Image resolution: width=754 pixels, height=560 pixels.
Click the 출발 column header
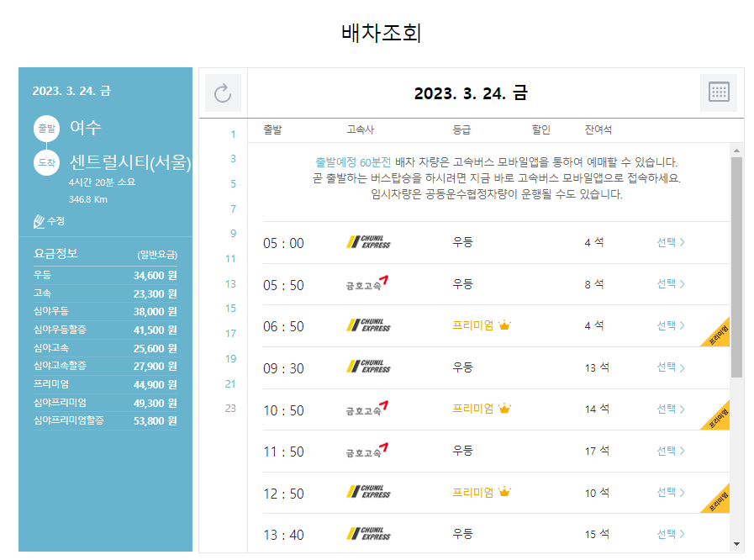click(272, 129)
